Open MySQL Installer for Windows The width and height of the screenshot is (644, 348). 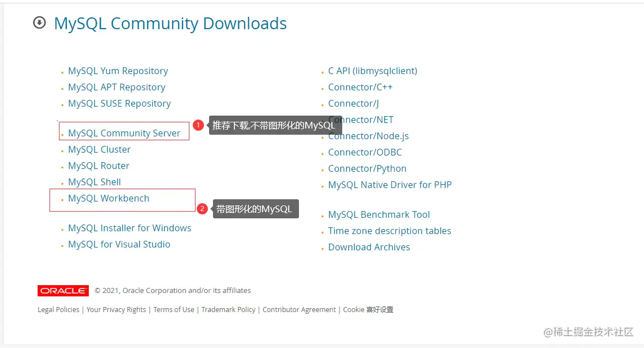coord(130,228)
